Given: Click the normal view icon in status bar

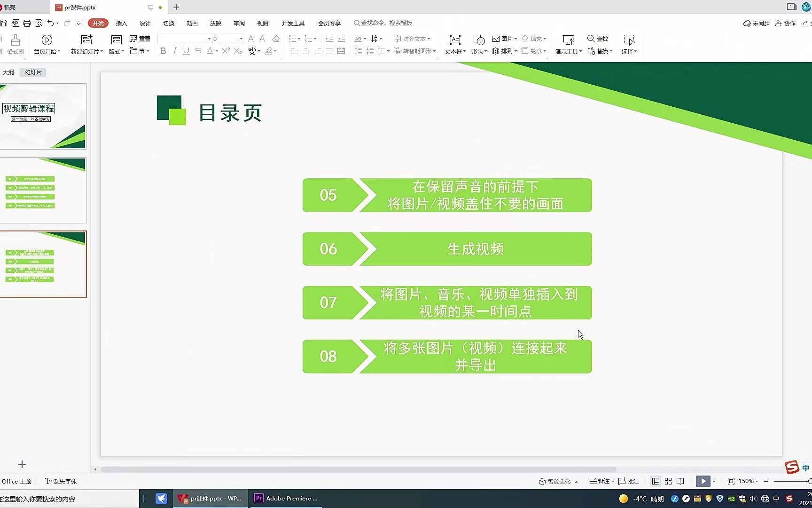Looking at the screenshot, I should [x=656, y=481].
